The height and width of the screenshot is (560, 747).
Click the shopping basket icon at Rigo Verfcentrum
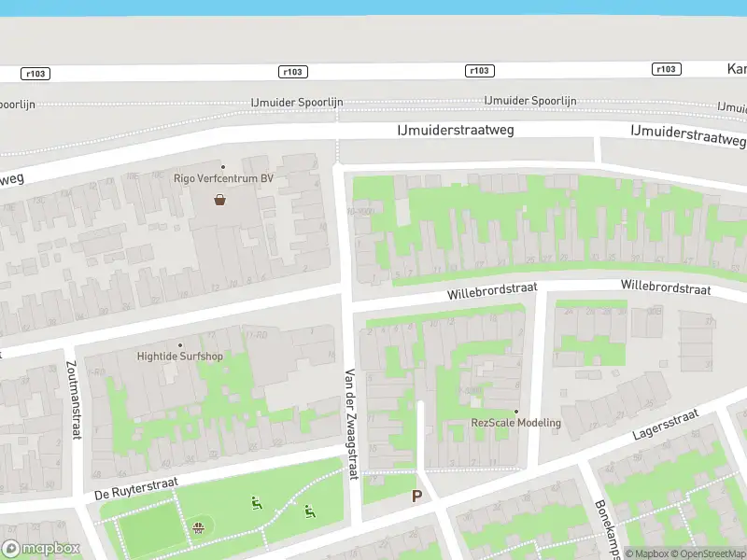(x=220, y=199)
